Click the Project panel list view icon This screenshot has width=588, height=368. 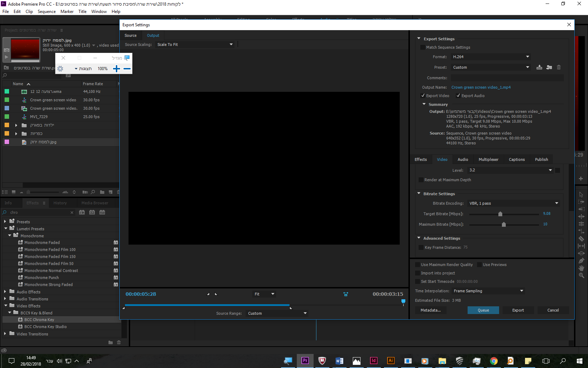pos(5,192)
